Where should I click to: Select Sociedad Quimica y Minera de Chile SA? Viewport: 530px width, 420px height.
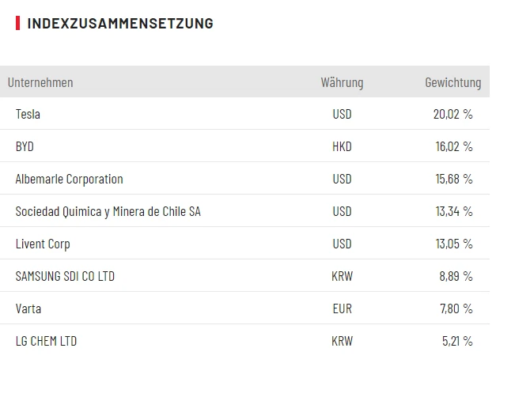click(x=108, y=211)
